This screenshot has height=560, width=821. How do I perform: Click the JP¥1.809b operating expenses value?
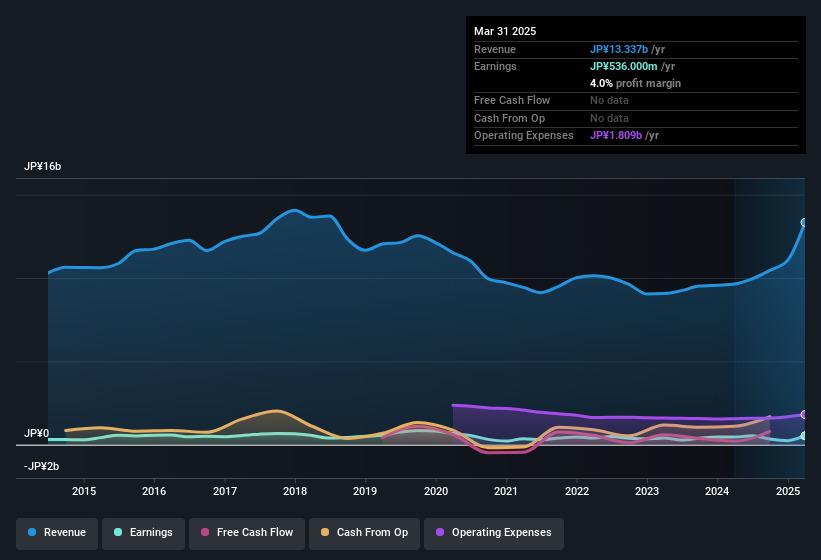tap(616, 135)
